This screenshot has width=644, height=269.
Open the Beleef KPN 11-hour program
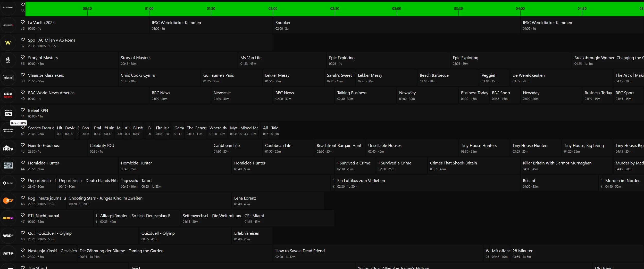(x=335, y=113)
